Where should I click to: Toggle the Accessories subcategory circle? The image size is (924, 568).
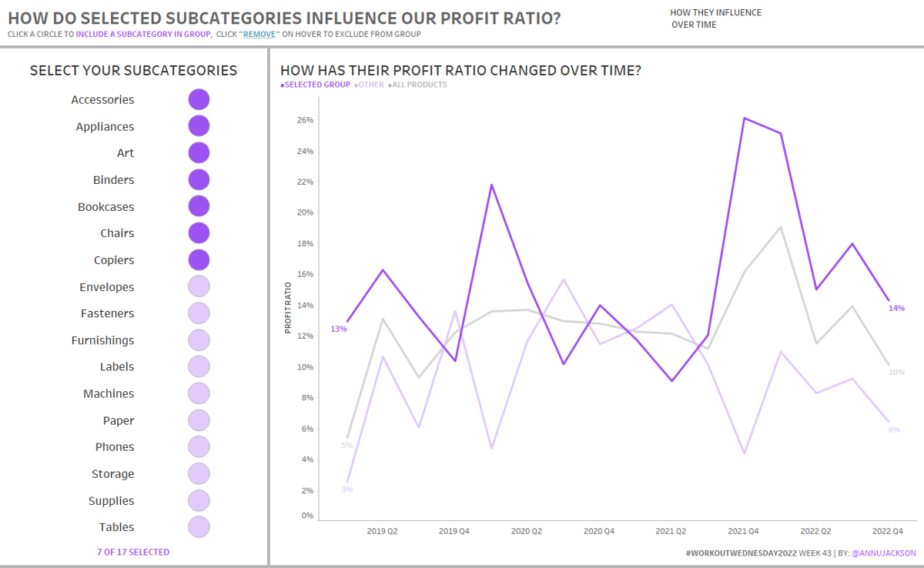(x=199, y=100)
